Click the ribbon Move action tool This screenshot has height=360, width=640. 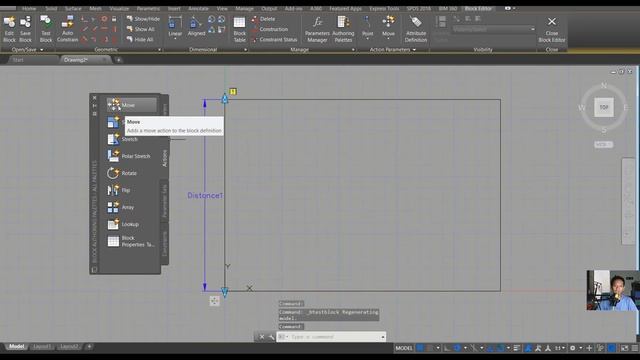click(388, 26)
